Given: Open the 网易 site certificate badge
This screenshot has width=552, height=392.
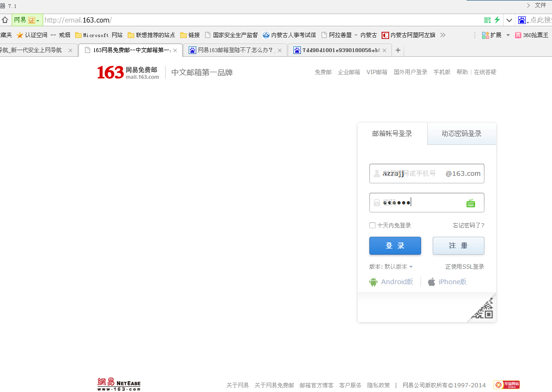Looking at the screenshot, I should [x=27, y=20].
